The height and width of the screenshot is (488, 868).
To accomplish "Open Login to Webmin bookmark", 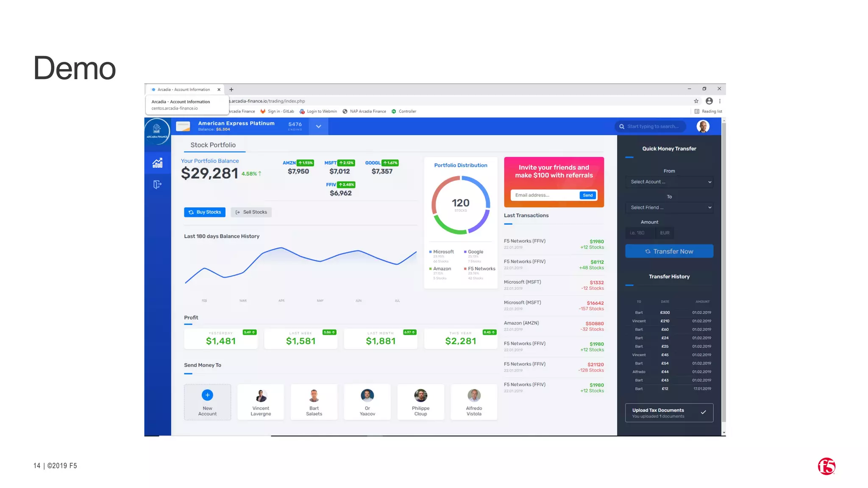I will [318, 111].
